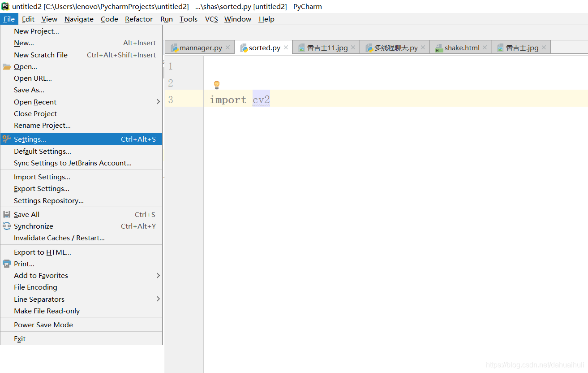Open the Refactor menu
Image resolution: width=588 pixels, height=373 pixels.
coord(139,19)
